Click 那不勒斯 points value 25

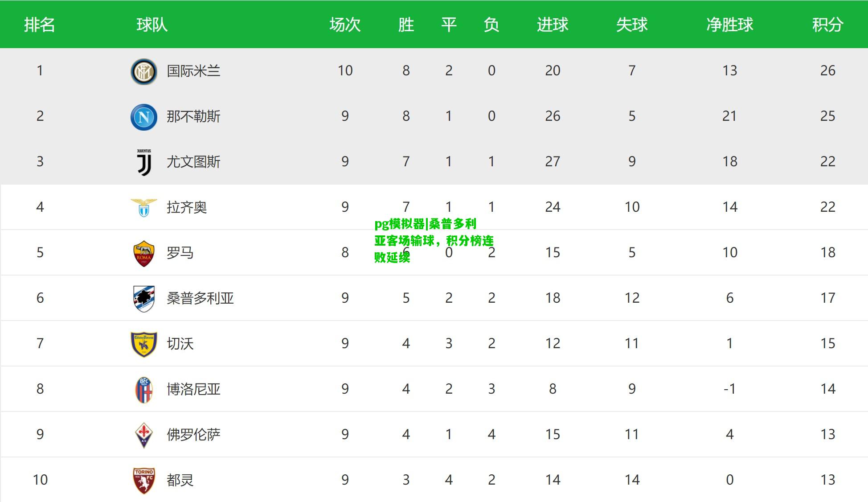pyautogui.click(x=827, y=116)
